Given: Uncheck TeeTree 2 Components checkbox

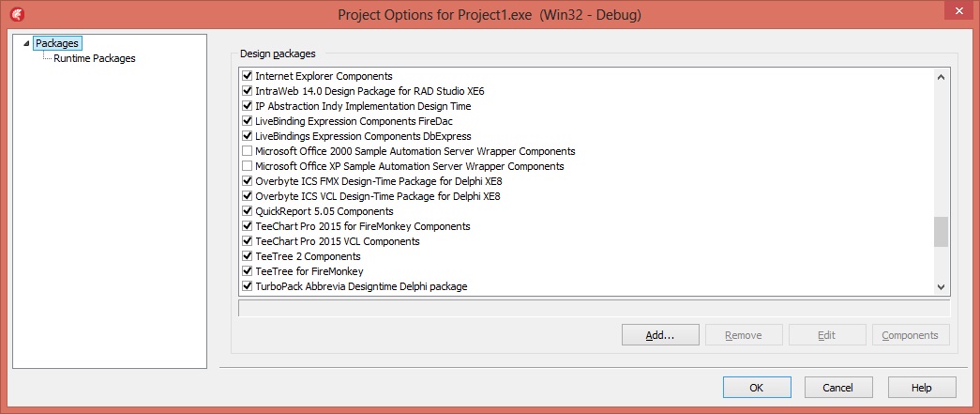Looking at the screenshot, I should pos(247,256).
